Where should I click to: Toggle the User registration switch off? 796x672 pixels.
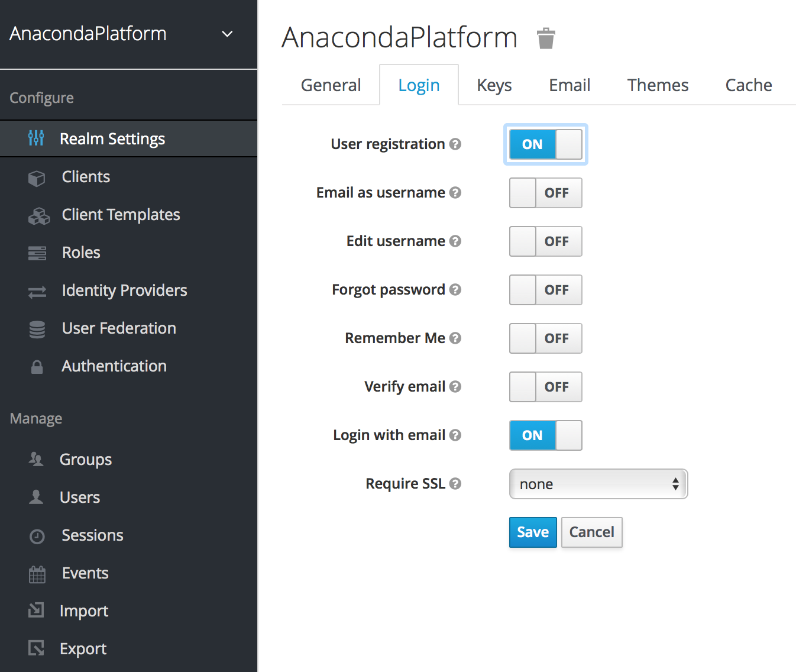(x=546, y=144)
